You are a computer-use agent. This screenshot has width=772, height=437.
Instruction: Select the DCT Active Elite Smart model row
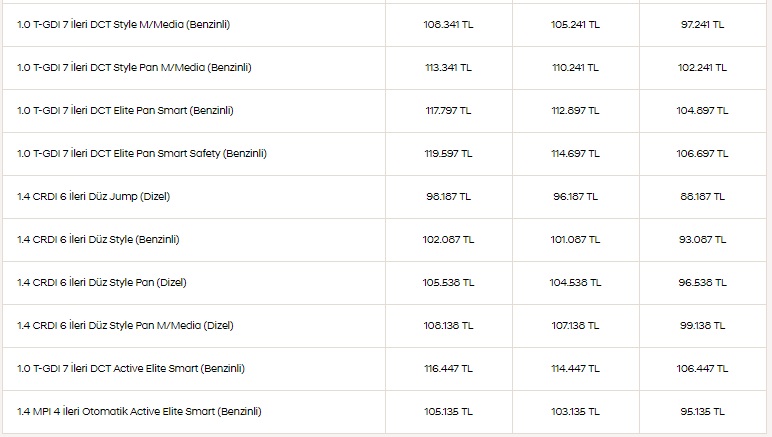pos(384,369)
